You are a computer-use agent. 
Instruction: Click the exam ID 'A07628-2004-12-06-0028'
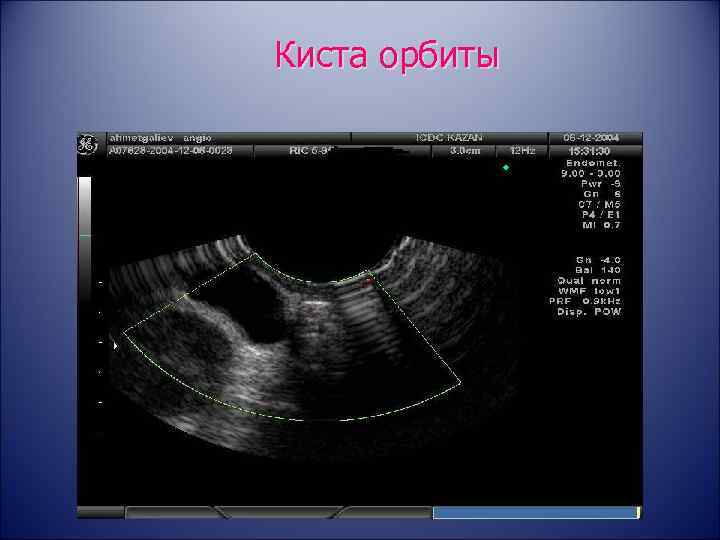point(170,151)
